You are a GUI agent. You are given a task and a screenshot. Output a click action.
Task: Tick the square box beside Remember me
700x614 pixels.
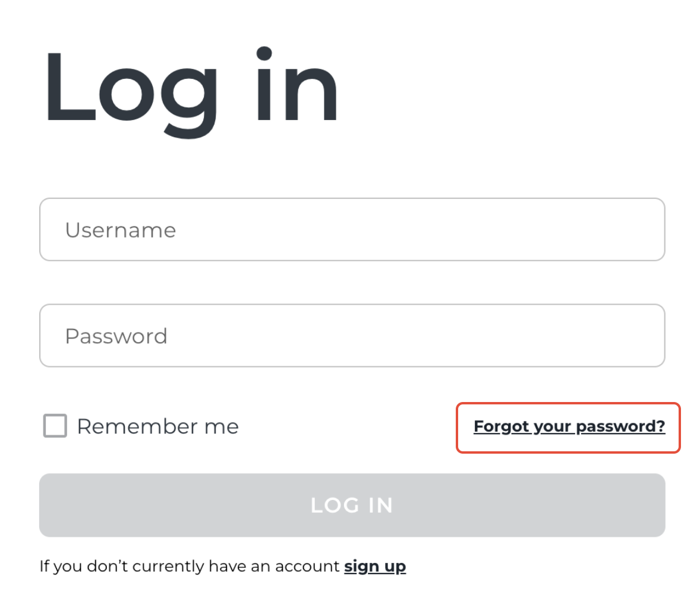click(55, 426)
